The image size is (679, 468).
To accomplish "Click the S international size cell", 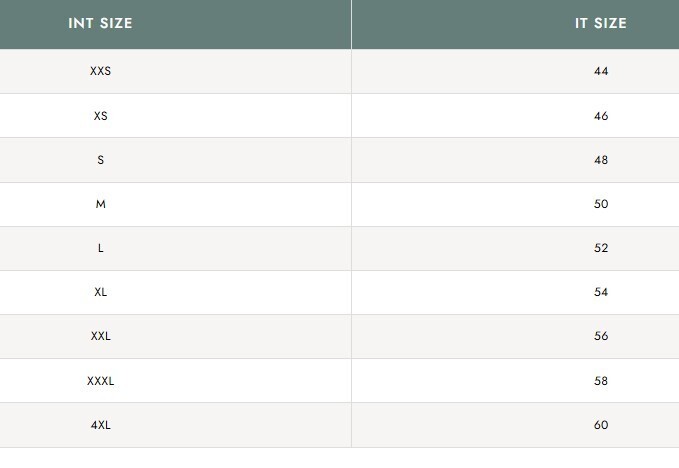I will pyautogui.click(x=100, y=160).
